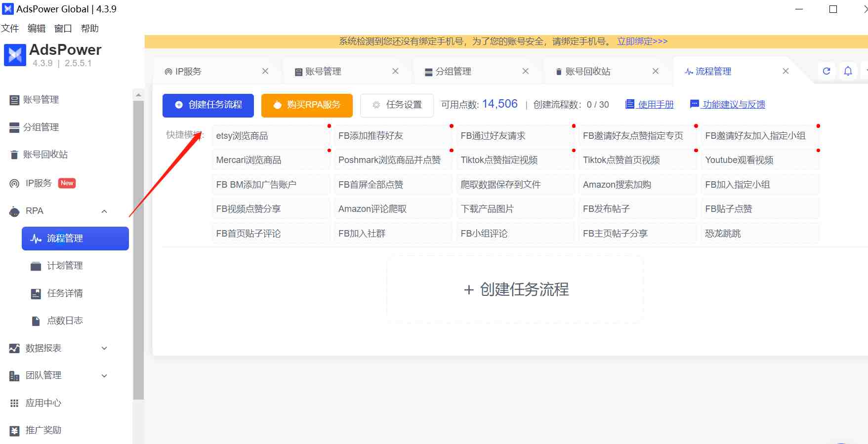Click the large + 创建任务流程 card
The width and height of the screenshot is (868, 444).
(515, 289)
